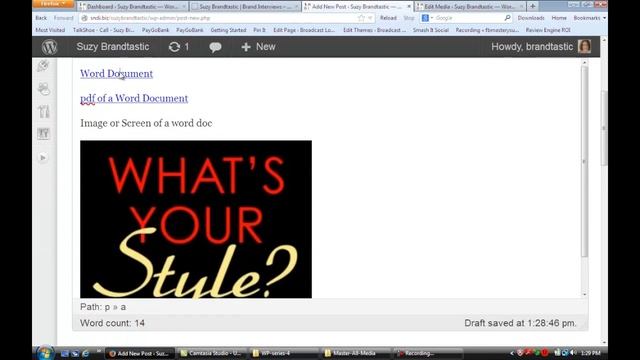
Task: Click the Stop button
Action: click(409, 18)
